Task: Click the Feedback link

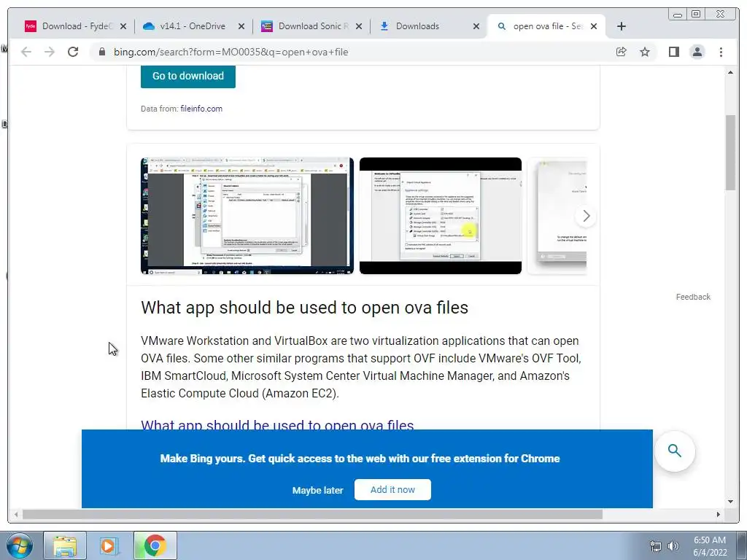Action: [x=693, y=297]
